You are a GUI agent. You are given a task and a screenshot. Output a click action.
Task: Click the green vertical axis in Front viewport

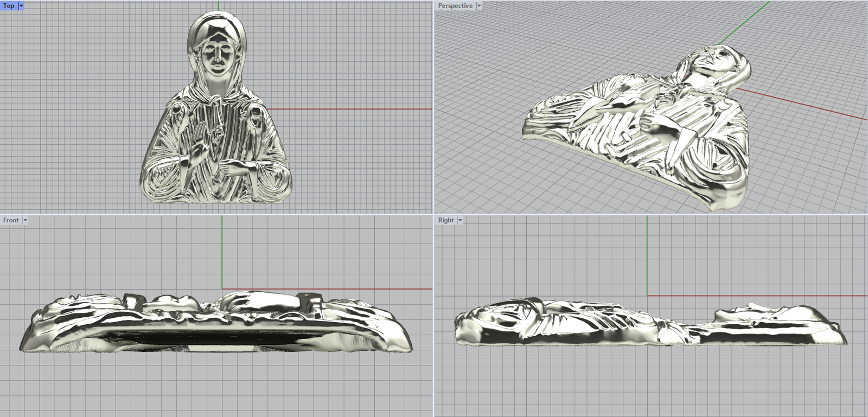point(222,249)
